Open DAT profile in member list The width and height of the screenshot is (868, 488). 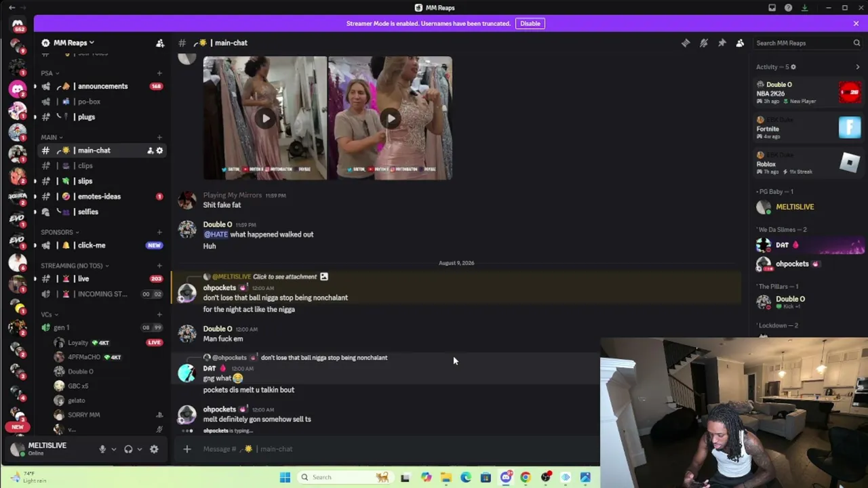click(x=809, y=245)
